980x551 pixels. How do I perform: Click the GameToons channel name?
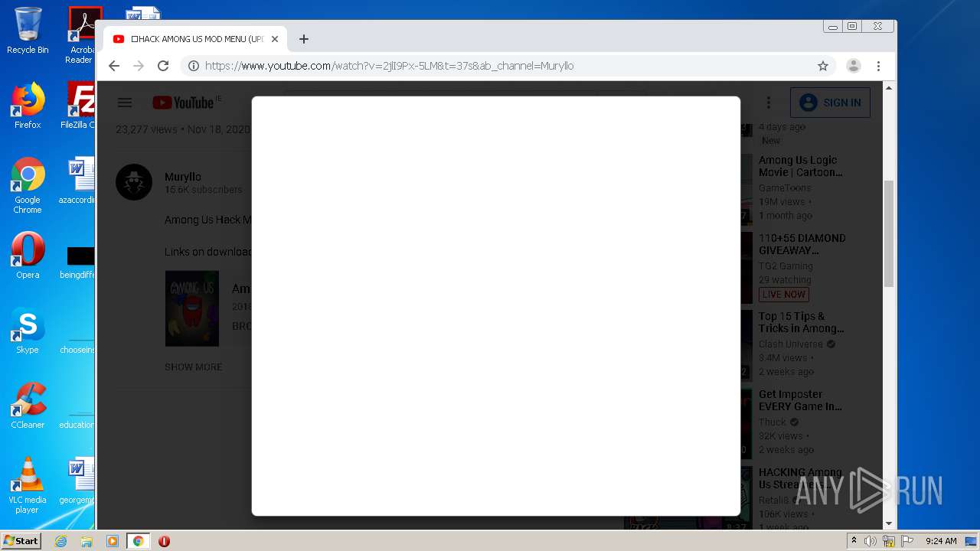pyautogui.click(x=785, y=187)
